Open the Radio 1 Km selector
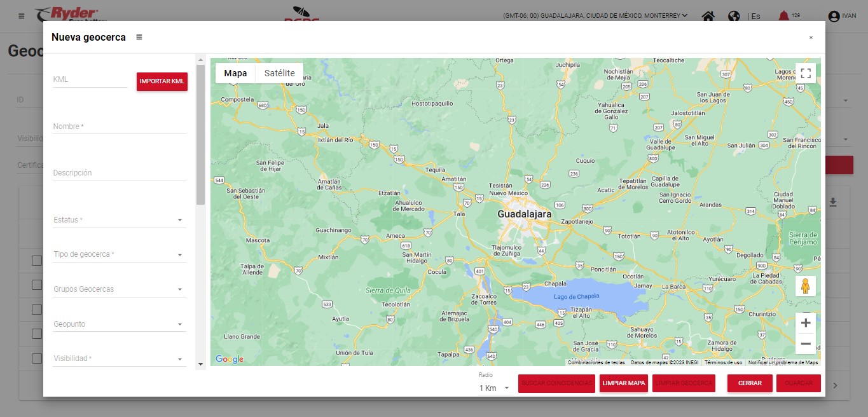This screenshot has width=868, height=417. coord(495,388)
